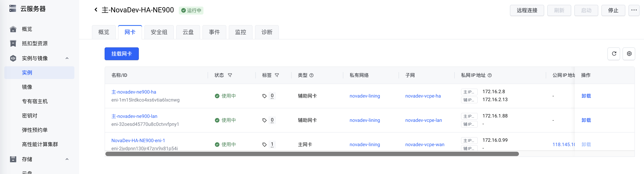Viewport: 644px width, 174px height.
Task: Click the 启动 button in header
Action: click(586, 10)
